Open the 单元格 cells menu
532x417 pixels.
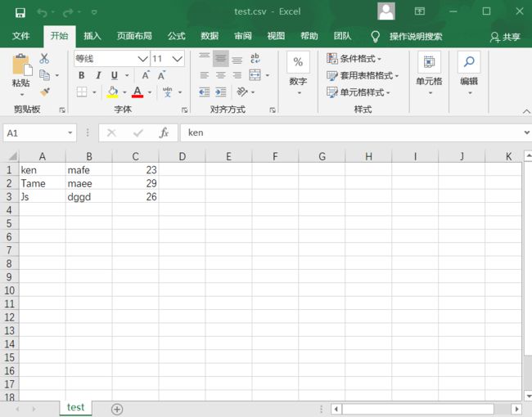point(429,74)
